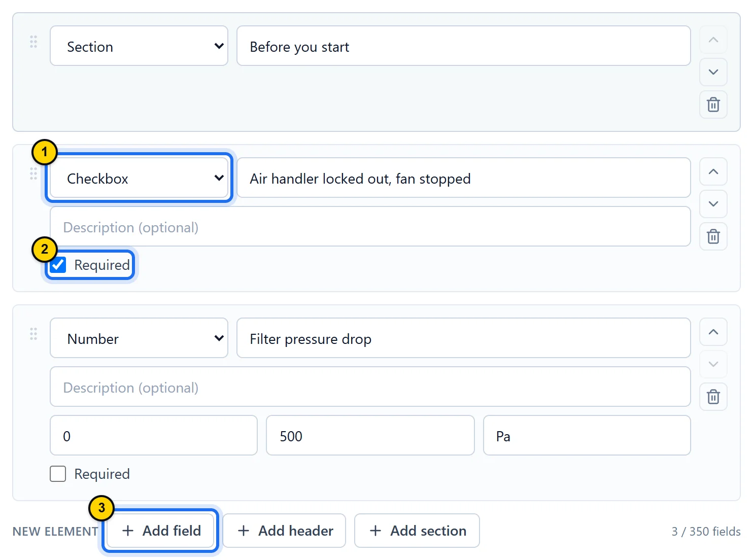Open the Checkbox type dropdown

[139, 178]
